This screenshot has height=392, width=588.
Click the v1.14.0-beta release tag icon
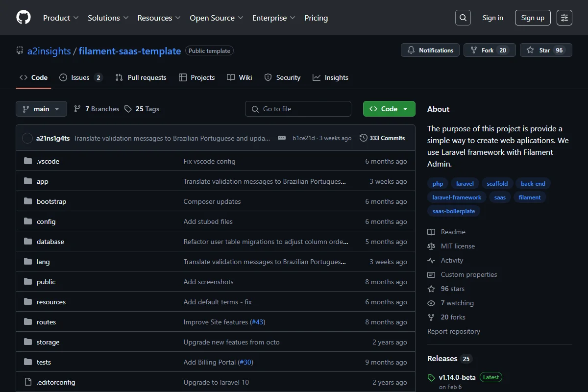(x=431, y=378)
